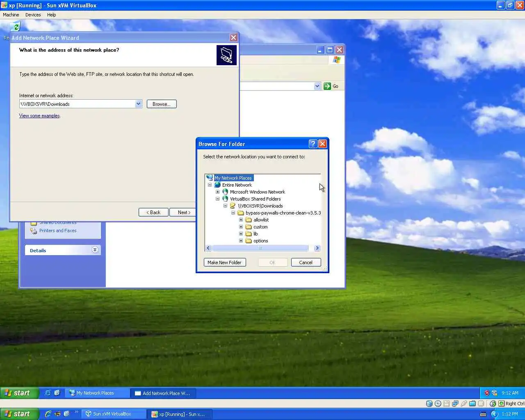The height and width of the screenshot is (420, 525).
Task: Click the help question mark in Browse For Folder
Action: pos(313,144)
